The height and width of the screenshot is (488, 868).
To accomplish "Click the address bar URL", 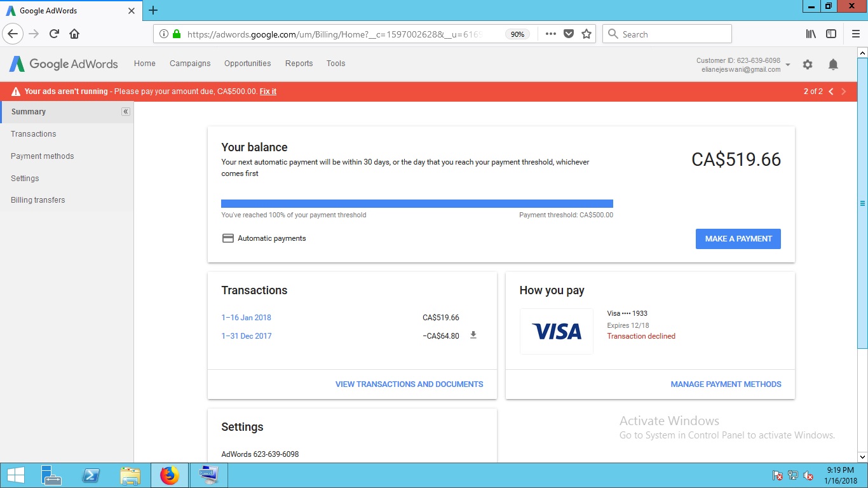I will (x=335, y=34).
